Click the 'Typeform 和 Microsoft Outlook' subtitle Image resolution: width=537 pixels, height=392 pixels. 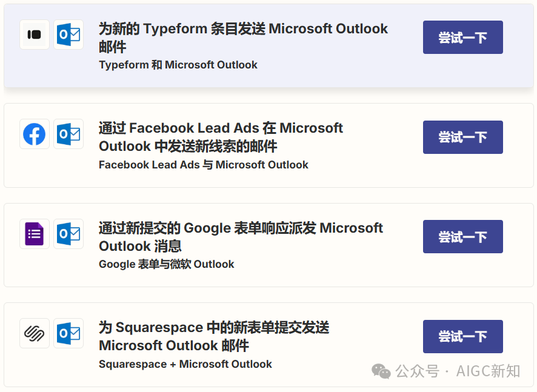[178, 65]
